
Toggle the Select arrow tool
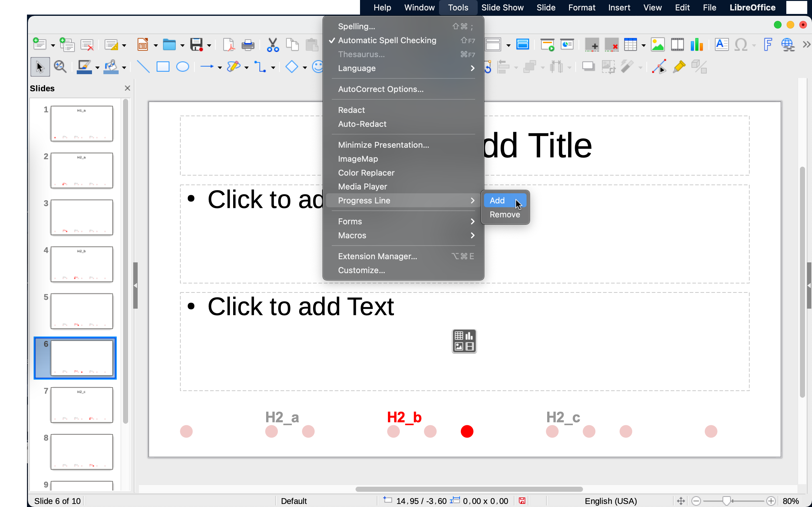click(x=40, y=67)
